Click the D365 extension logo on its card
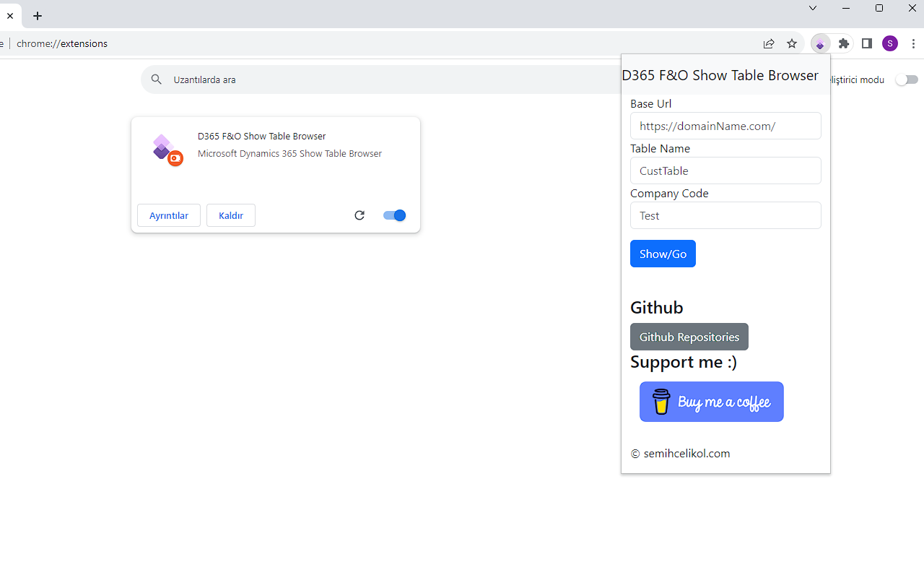924x578 pixels. click(167, 148)
